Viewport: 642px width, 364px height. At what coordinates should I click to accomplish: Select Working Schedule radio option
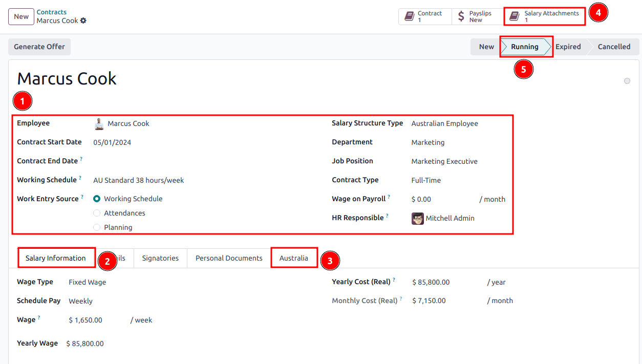[97, 199]
